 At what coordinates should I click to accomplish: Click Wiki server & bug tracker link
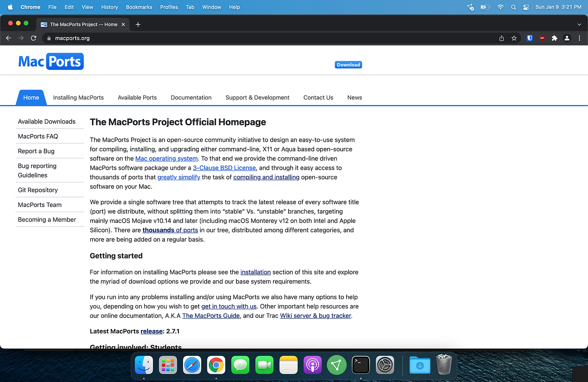click(315, 316)
